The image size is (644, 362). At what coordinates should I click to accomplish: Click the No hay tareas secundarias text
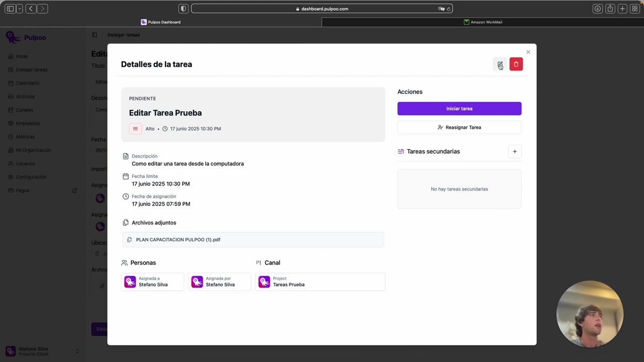459,189
